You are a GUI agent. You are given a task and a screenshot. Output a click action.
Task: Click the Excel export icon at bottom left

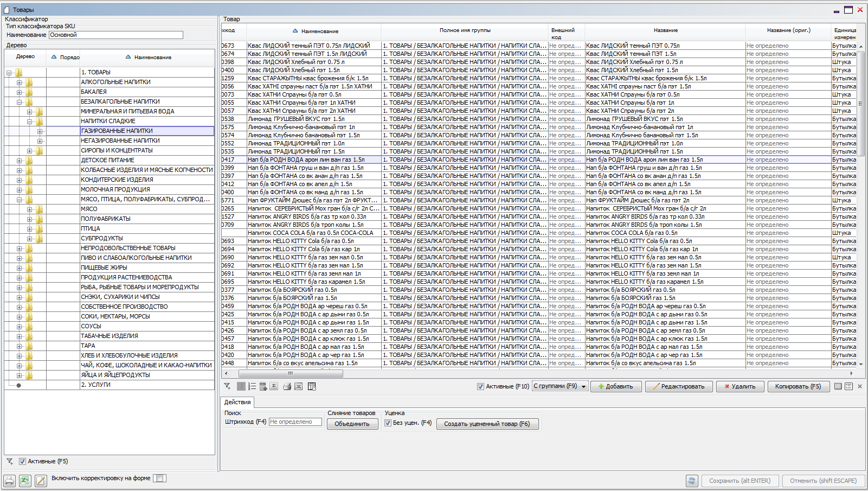tap(25, 481)
